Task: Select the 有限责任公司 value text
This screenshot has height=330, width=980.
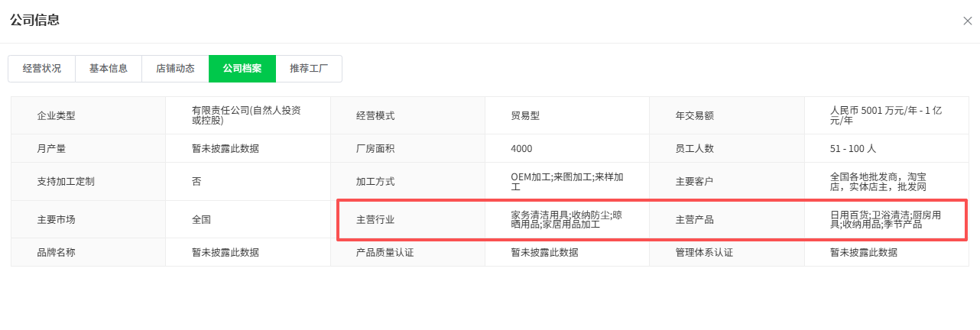Action: pyautogui.click(x=247, y=115)
